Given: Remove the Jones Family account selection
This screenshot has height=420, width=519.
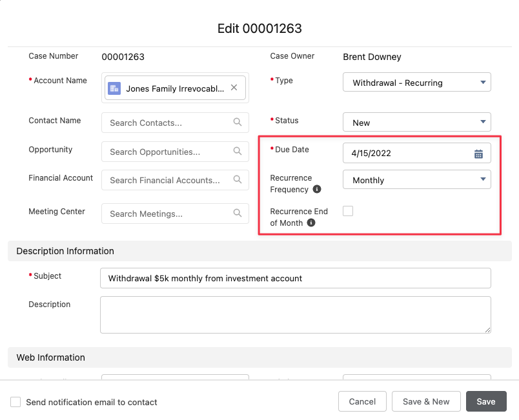Looking at the screenshot, I should coord(234,88).
